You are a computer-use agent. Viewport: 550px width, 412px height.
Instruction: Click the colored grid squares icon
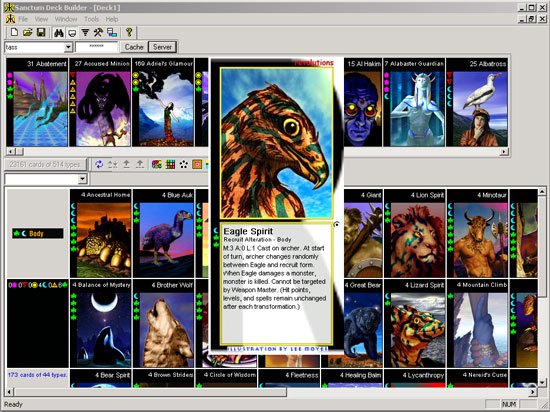point(170,164)
